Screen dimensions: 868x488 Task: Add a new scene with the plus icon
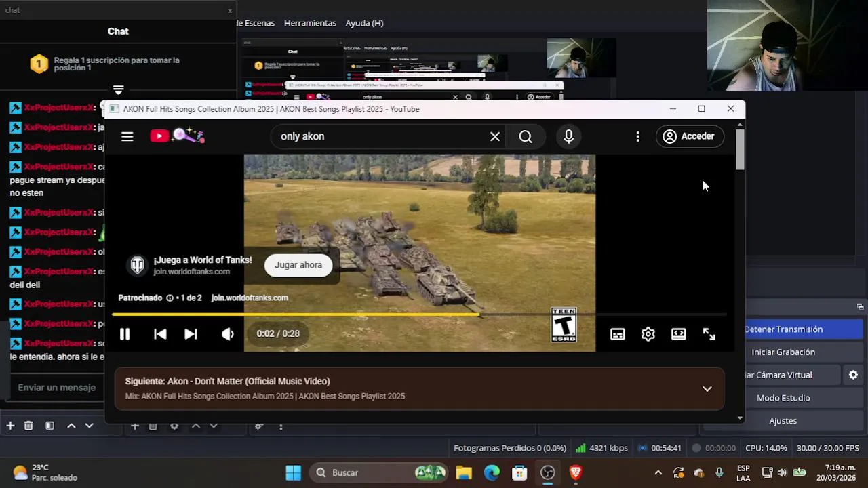[10, 426]
